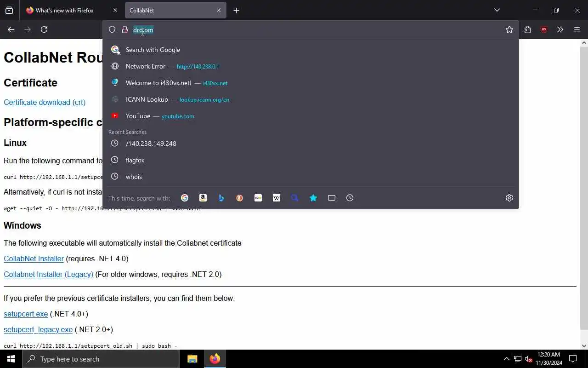Open a new tab with plus button
This screenshot has width=588, height=368.
(x=236, y=10)
